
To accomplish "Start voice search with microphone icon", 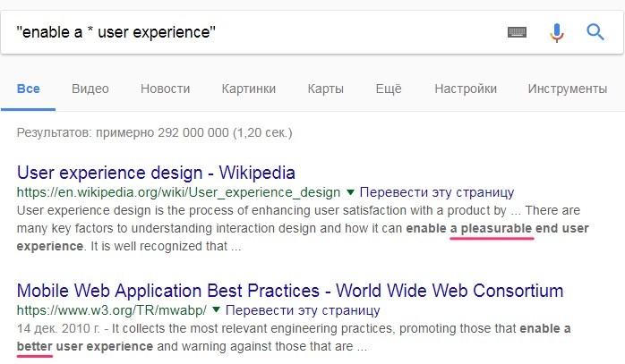I will pos(557,33).
